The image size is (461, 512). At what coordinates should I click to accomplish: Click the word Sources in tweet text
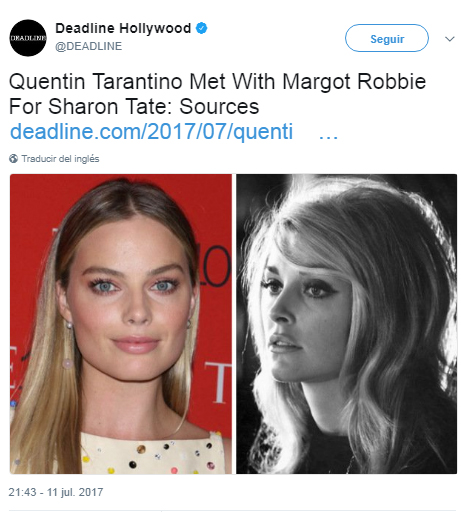click(x=219, y=107)
